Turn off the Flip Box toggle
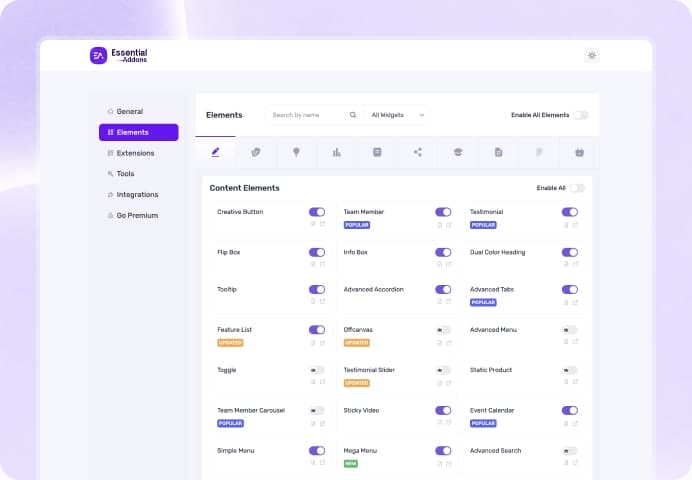692x480 pixels. coord(317,252)
